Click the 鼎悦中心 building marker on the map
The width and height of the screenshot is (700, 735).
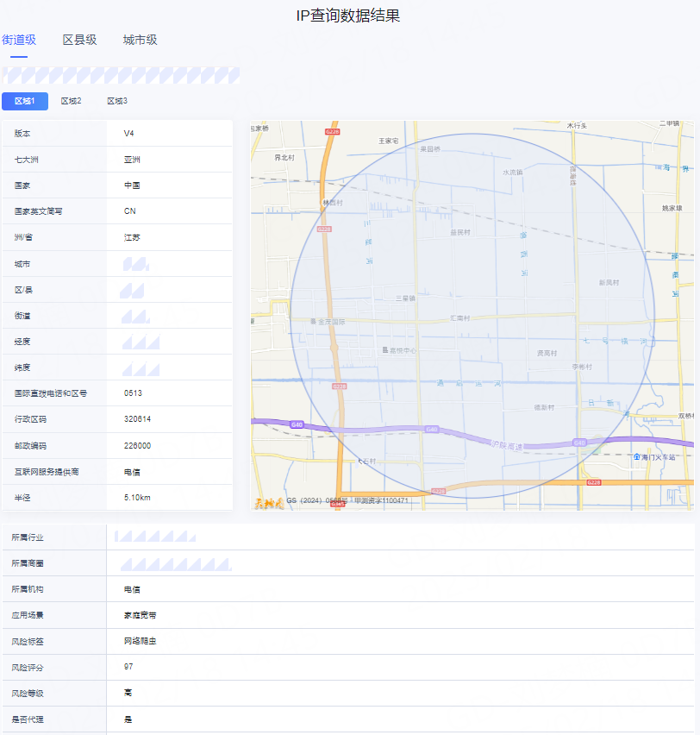coord(401,349)
